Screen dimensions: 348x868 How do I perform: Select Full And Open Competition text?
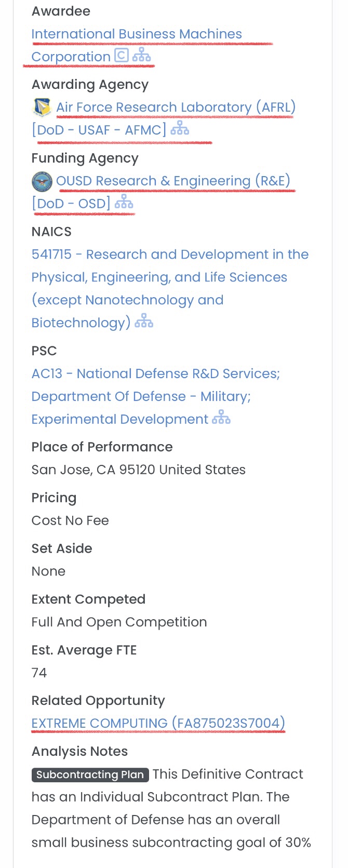click(x=119, y=622)
